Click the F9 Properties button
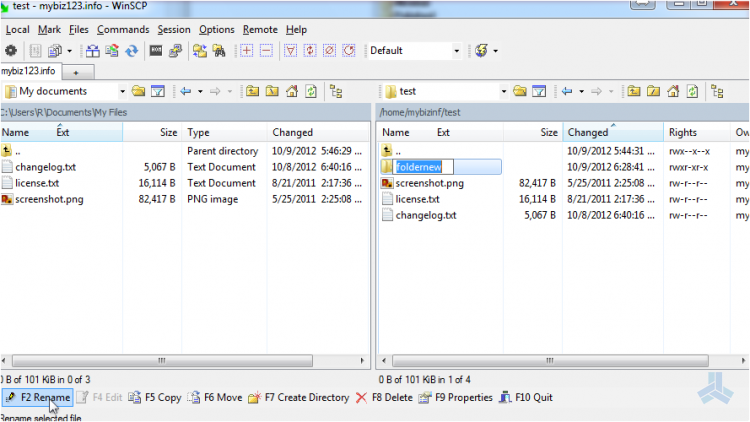The image size is (750, 422). click(455, 398)
